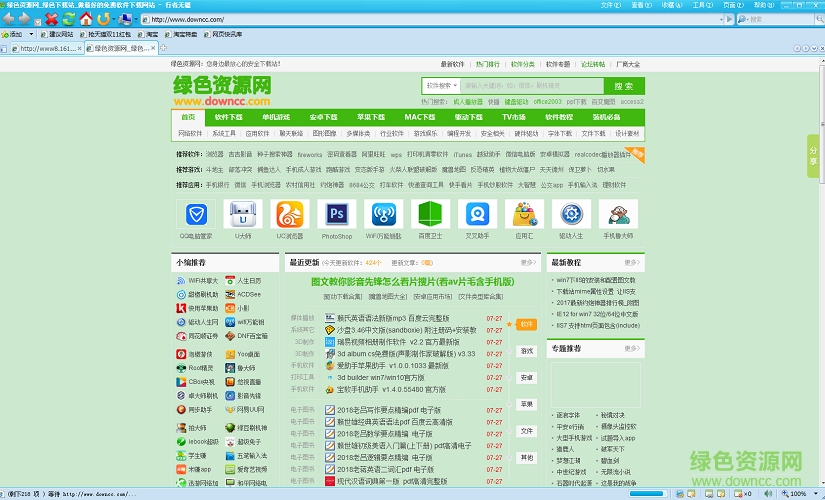The image size is (825, 500).
Task: Select the PhotoShop icon
Action: tap(337, 214)
